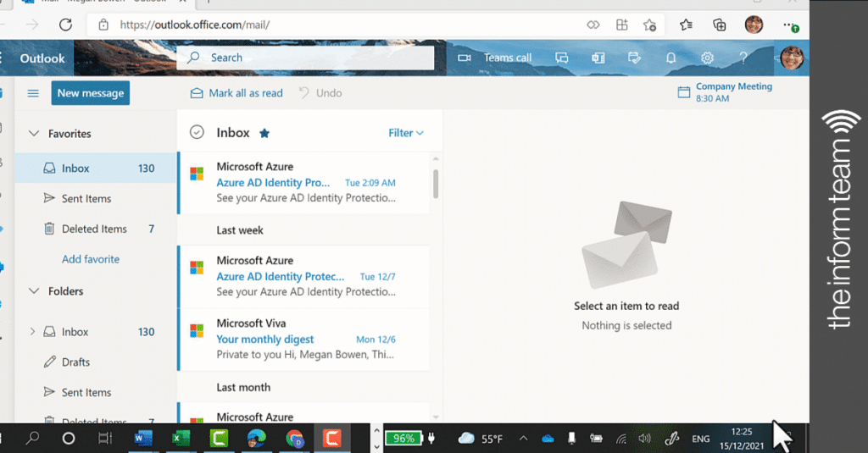Open Task View on taskbar
Image resolution: width=868 pixels, height=453 pixels.
point(104,439)
